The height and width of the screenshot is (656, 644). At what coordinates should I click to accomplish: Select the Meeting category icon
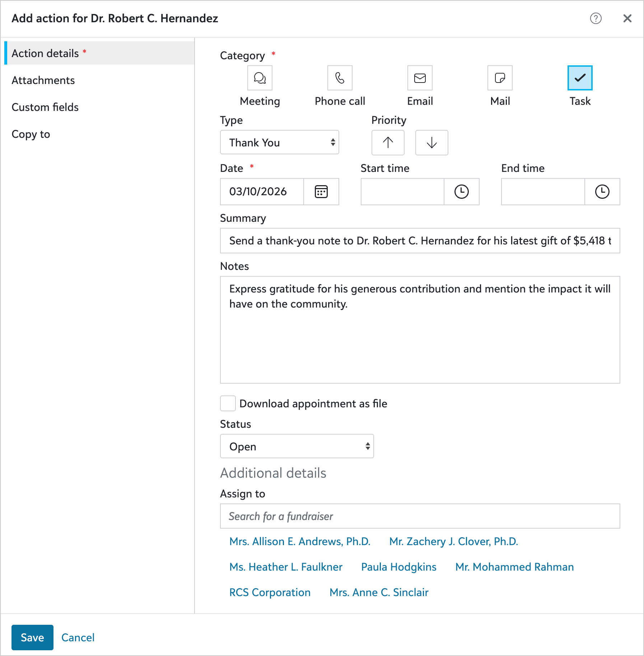point(260,78)
